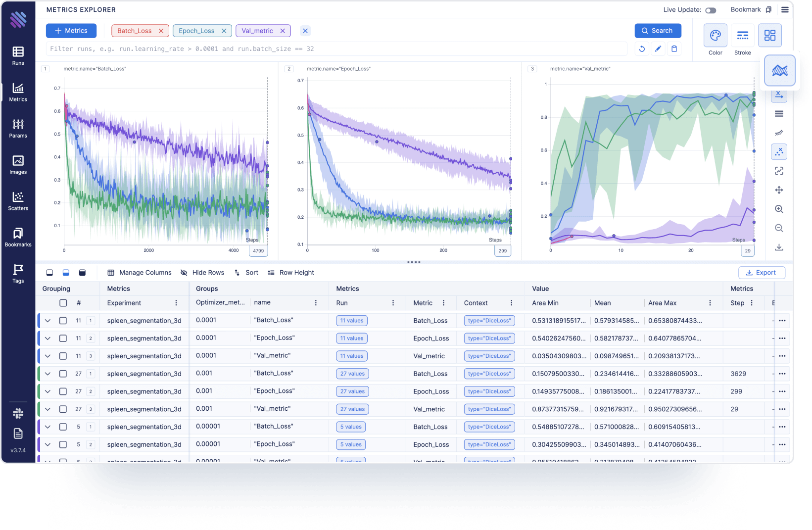
Task: Click the + Metrics button
Action: 71,31
